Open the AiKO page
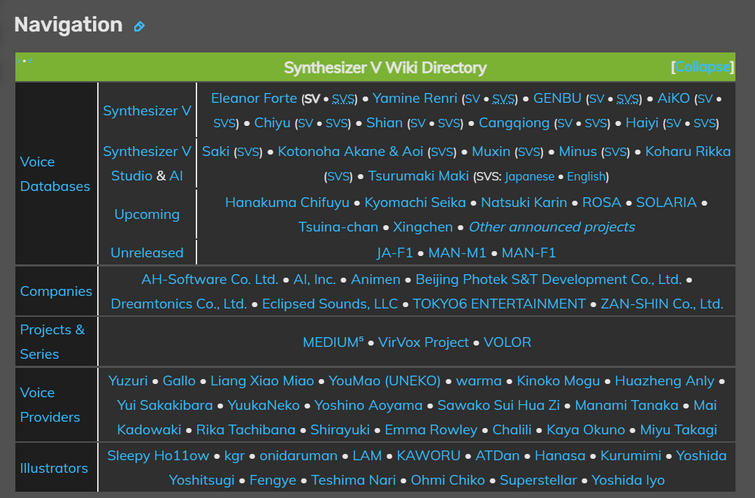 point(674,98)
